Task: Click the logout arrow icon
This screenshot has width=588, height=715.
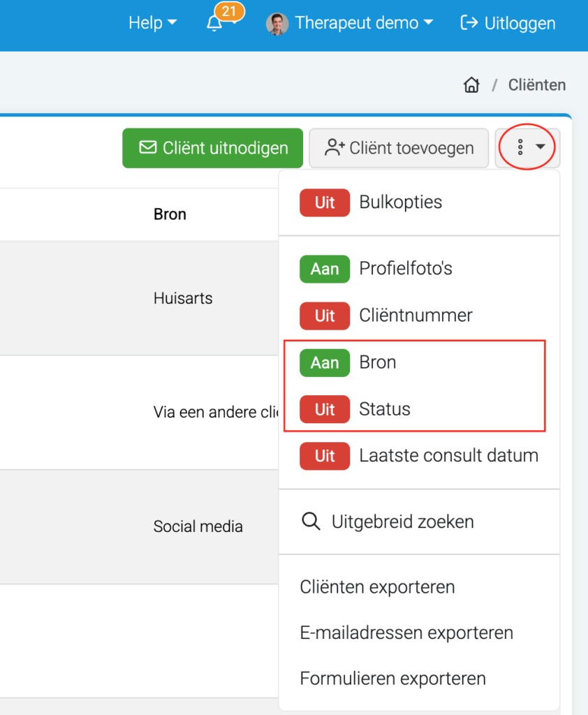Action: click(x=469, y=22)
